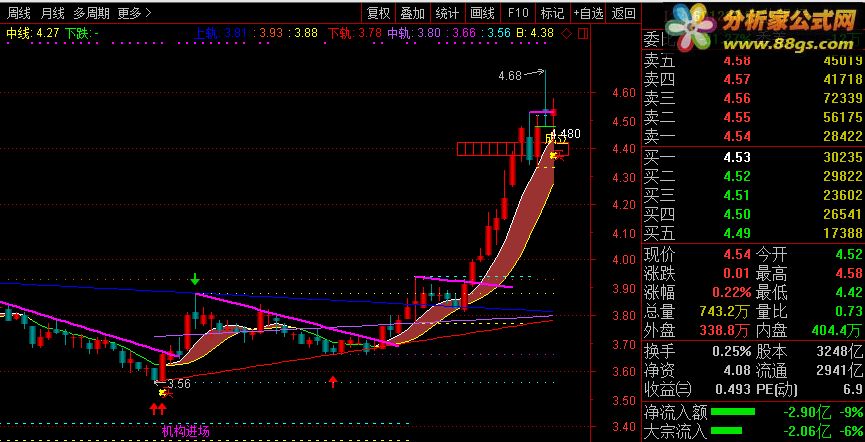Click the 4.00 price axis label

(623, 260)
